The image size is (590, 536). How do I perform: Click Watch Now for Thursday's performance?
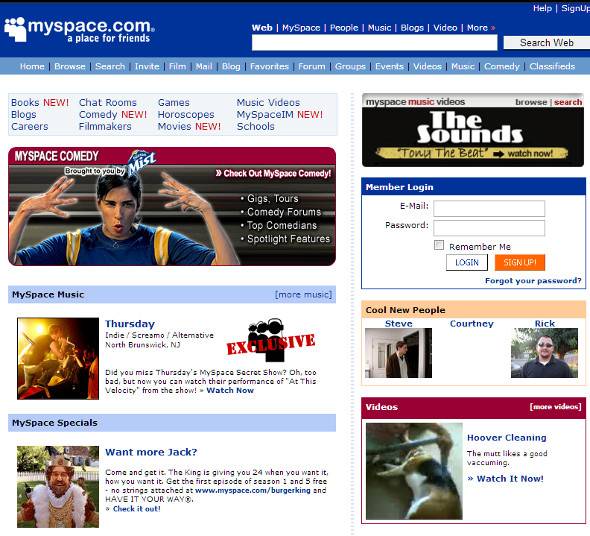click(230, 390)
